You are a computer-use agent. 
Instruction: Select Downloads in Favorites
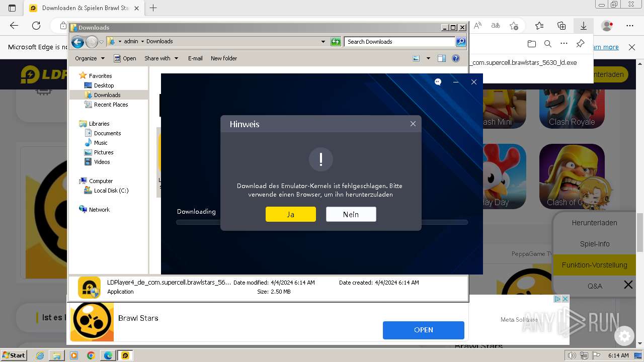click(x=107, y=95)
